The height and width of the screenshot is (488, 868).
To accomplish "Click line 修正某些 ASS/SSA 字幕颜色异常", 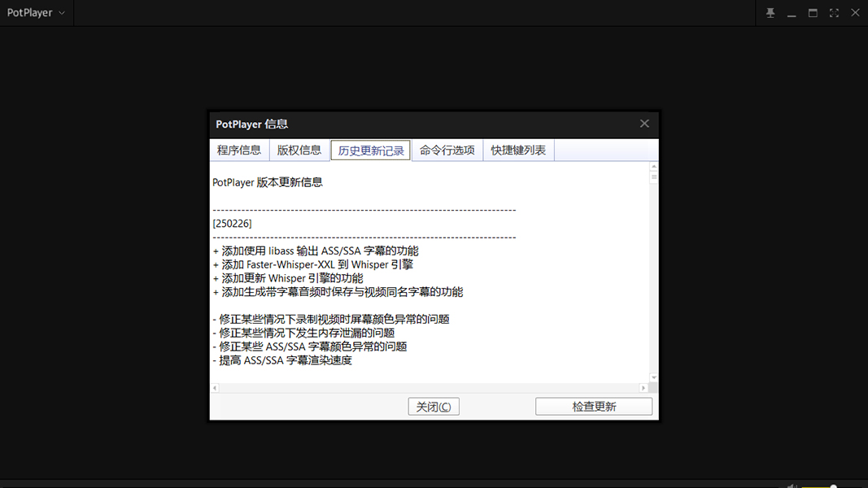I will (x=309, y=347).
